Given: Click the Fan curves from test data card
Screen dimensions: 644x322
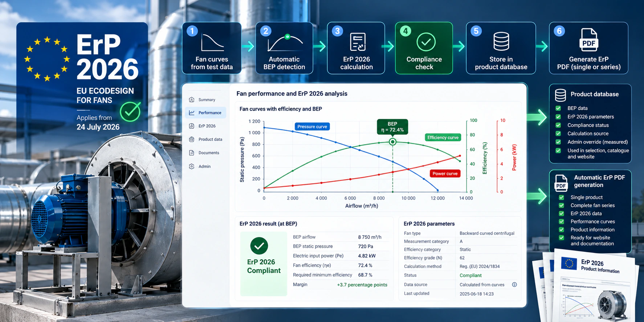Looking at the screenshot, I should (x=212, y=48).
